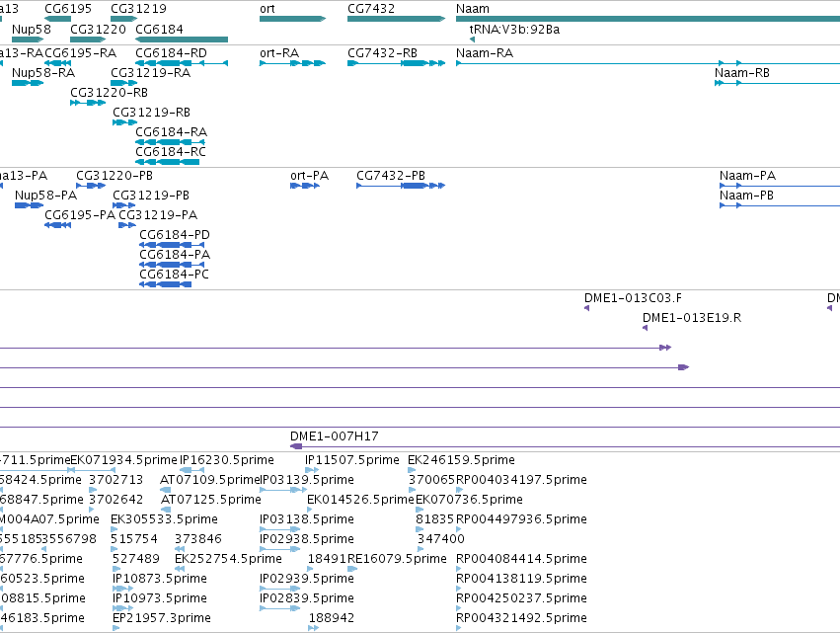The image size is (840, 633).
Task: Select the EK071934.5prime EST label
Action: tap(123, 460)
